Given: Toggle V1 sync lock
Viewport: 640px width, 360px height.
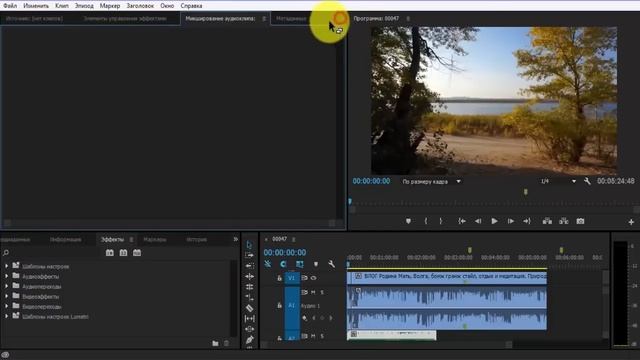Looking at the screenshot, I should click(304, 278).
